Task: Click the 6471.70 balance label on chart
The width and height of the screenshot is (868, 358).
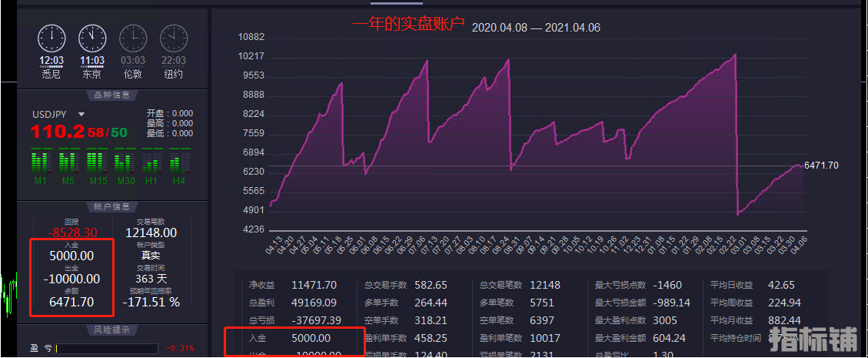Action: point(821,166)
